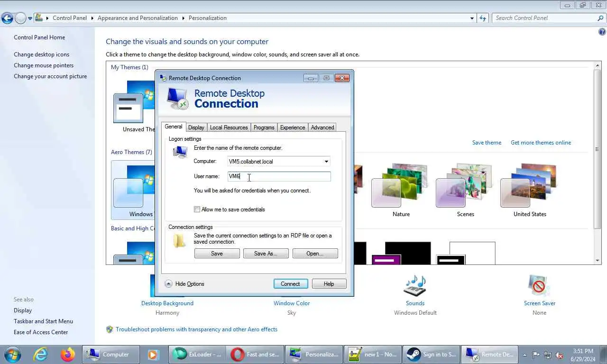Click the Back arrow in Control Panel
Viewport: 607px width, 364px height.
7,18
